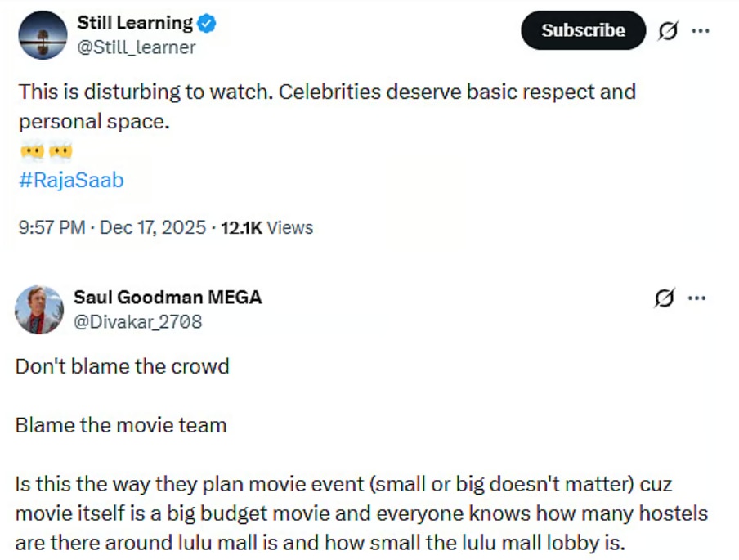Viewport: 739px width, 560px height.
Task: Expand more options on Saul Goodman's reply
Action: pos(696,298)
